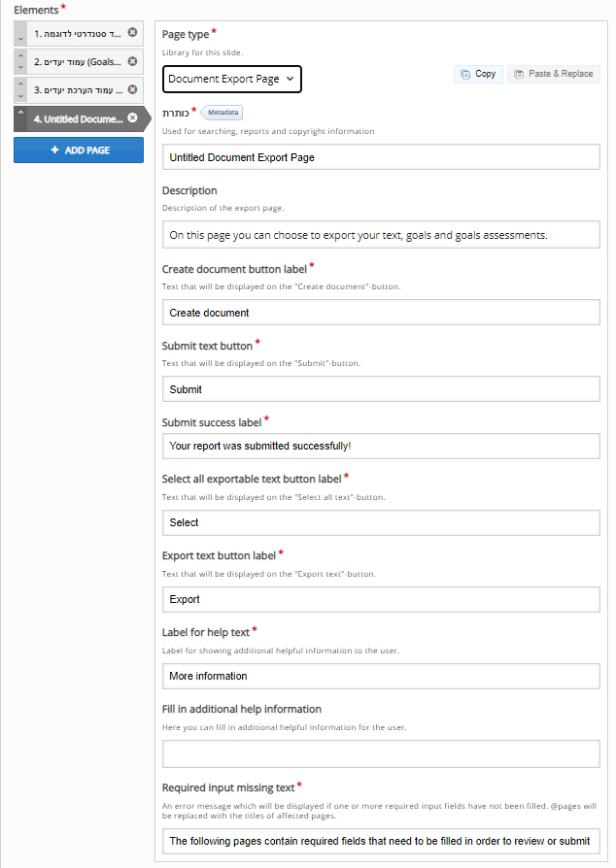Click the Metadata tag badge

223,113
